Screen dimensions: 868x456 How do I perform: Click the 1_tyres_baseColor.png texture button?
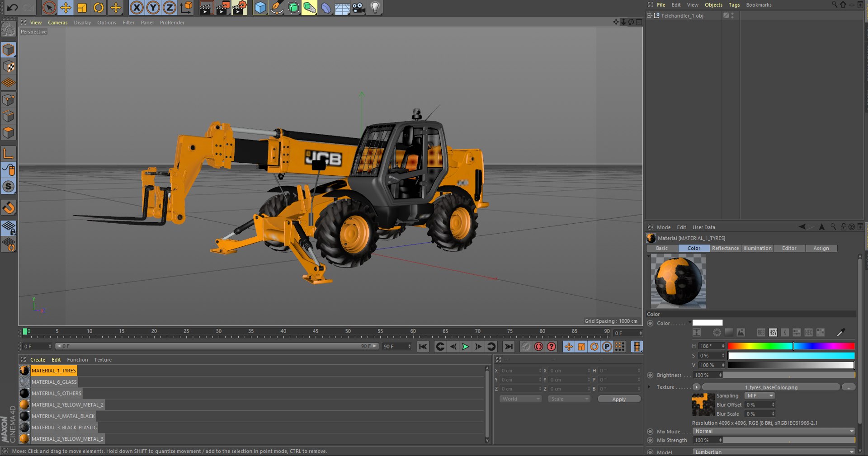click(x=771, y=387)
